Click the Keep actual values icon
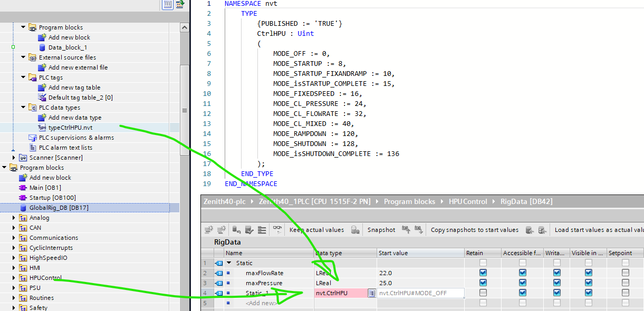Screen dimensions: 644x311 316,230
